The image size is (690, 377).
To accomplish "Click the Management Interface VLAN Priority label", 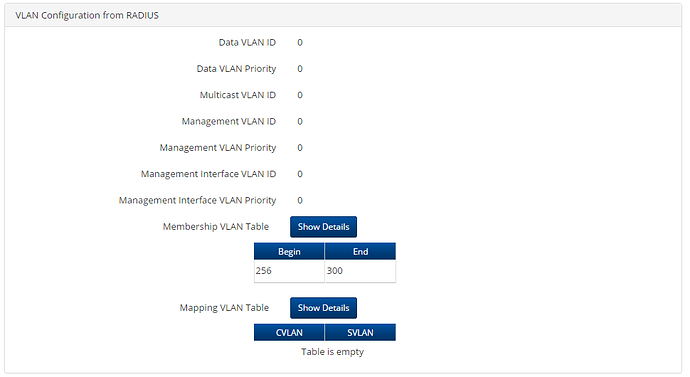I will point(198,201).
